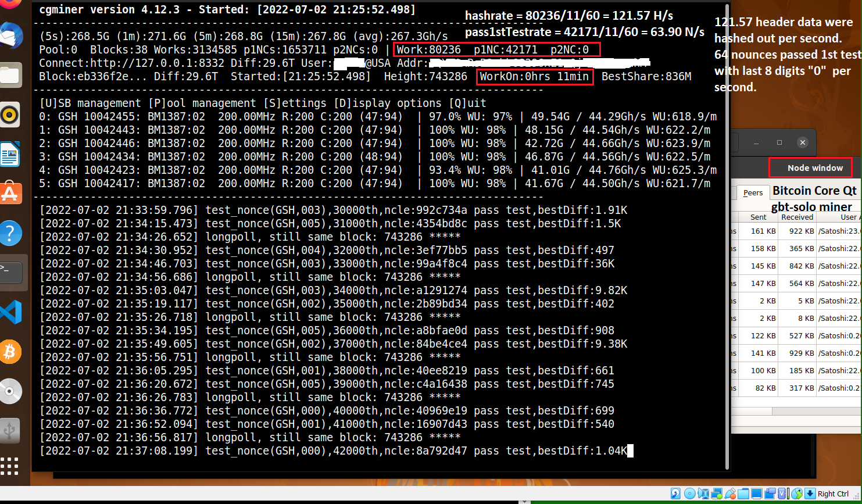Click VirtualBox keyboard capture arrow icon
Viewport: 862px width, 504px height.
click(810, 494)
